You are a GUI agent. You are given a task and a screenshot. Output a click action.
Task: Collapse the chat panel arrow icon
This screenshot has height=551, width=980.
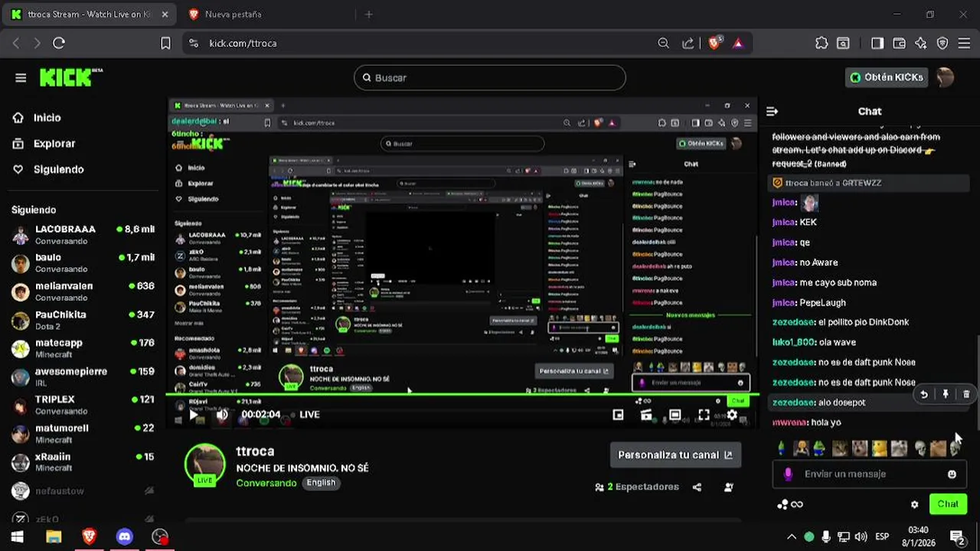(x=772, y=112)
